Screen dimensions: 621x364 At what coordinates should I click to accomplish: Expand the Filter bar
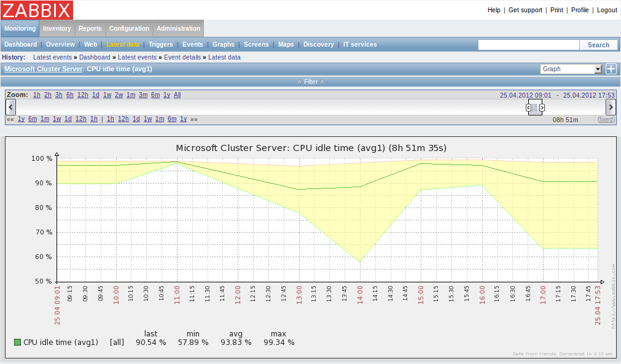[x=311, y=82]
